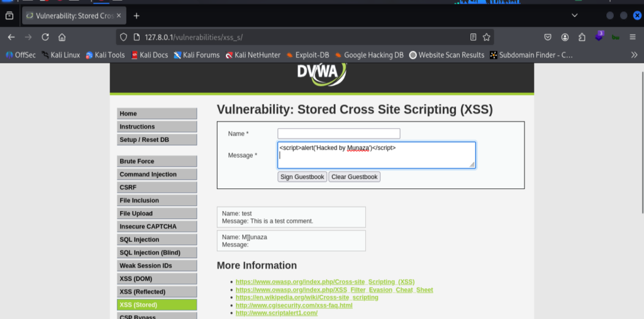The width and height of the screenshot is (644, 319).
Task: Open the XSS (Reflected) menu item
Action: [157, 291]
